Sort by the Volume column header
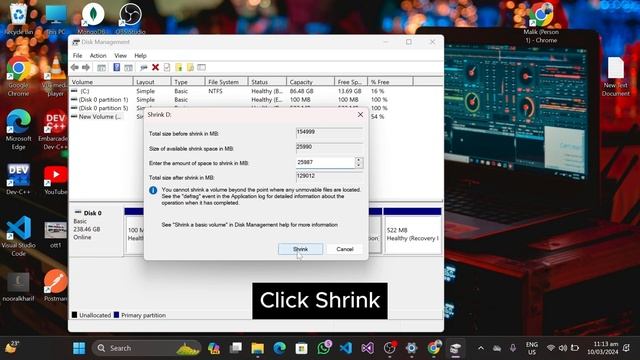This screenshot has height=360, width=640. pos(101,82)
